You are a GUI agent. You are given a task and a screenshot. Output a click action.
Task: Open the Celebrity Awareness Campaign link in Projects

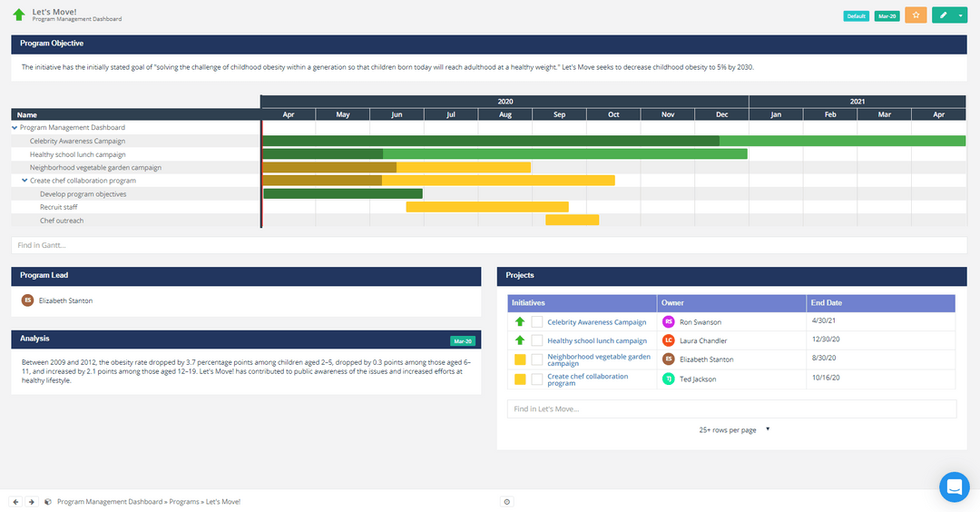pyautogui.click(x=597, y=322)
